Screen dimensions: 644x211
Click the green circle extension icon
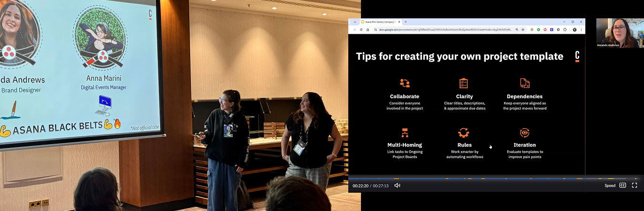pos(538,30)
